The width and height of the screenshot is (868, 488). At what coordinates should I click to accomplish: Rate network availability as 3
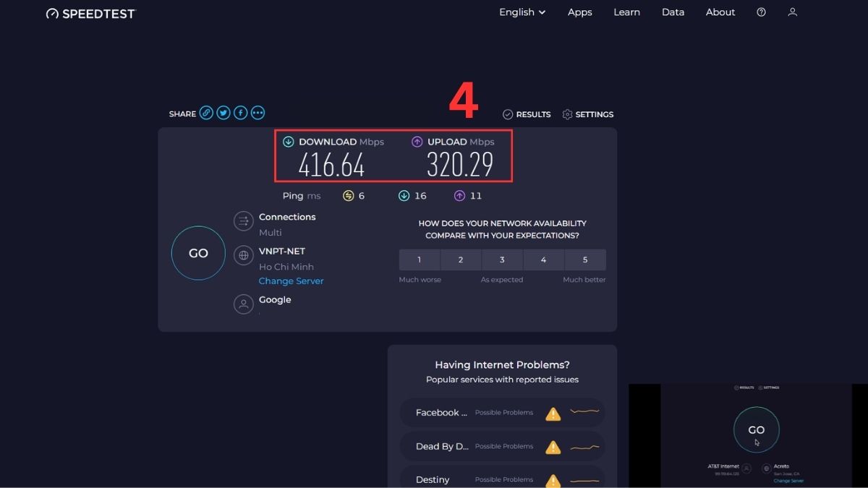pos(502,260)
